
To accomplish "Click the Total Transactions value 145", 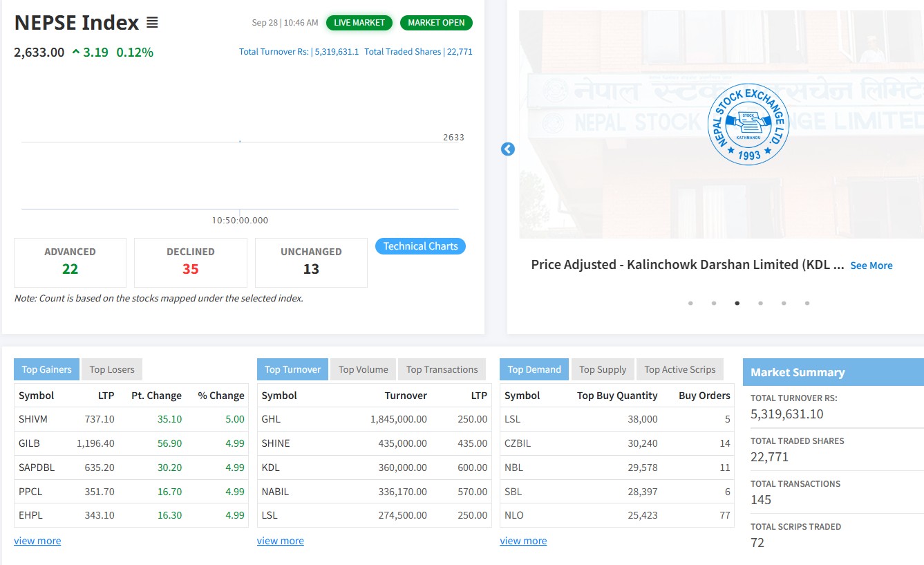I will pyautogui.click(x=761, y=500).
